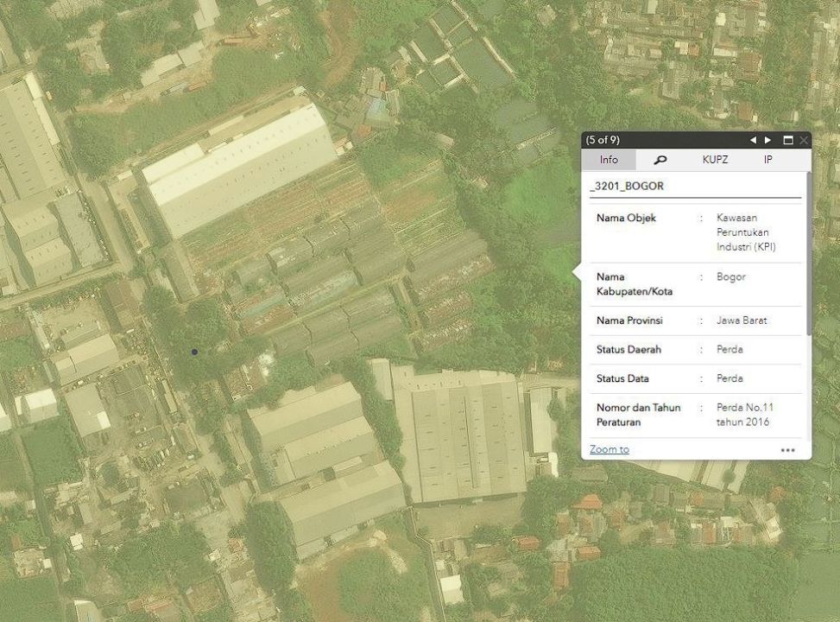Click the Perda No.11 tahun 2016 text
Screen dimensions: 840x622
(742, 415)
